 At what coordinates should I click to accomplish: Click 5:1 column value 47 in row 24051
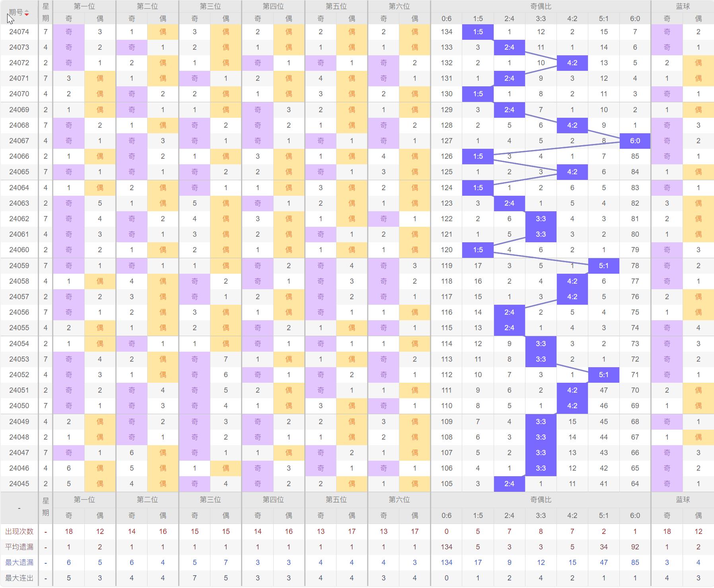tap(603, 390)
